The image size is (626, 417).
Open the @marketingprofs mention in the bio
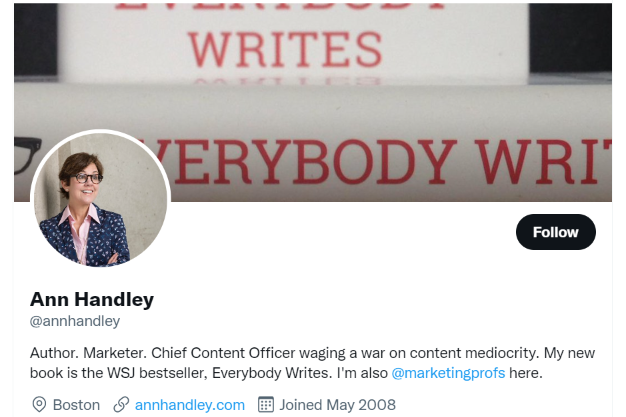tap(448, 373)
